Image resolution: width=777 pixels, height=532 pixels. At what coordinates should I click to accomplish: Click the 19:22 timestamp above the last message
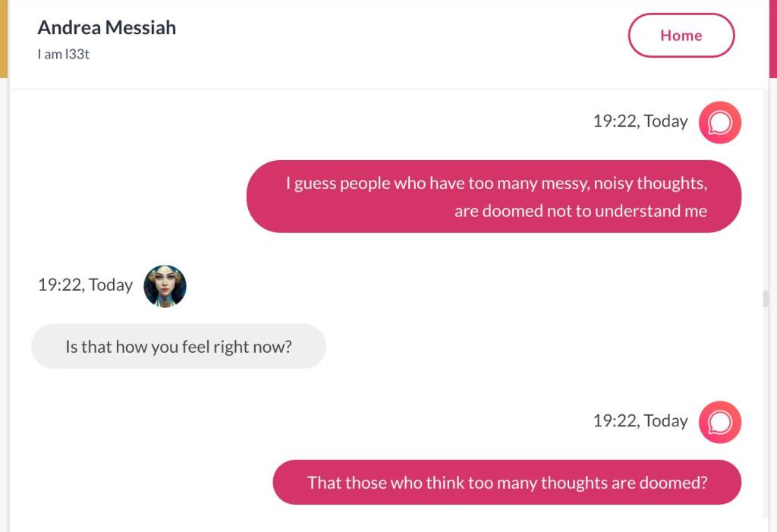[640, 421]
